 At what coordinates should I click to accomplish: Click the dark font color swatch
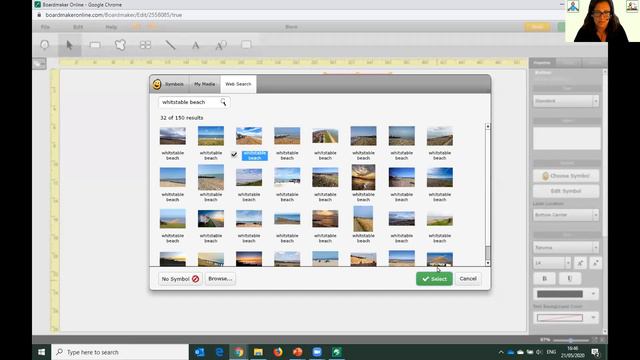pyautogui.click(x=560, y=294)
